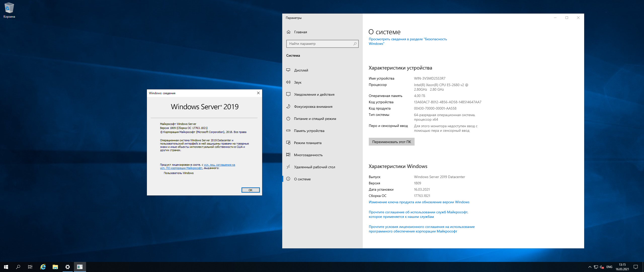Open Многозадачность section
644x272 pixels.
(323, 155)
